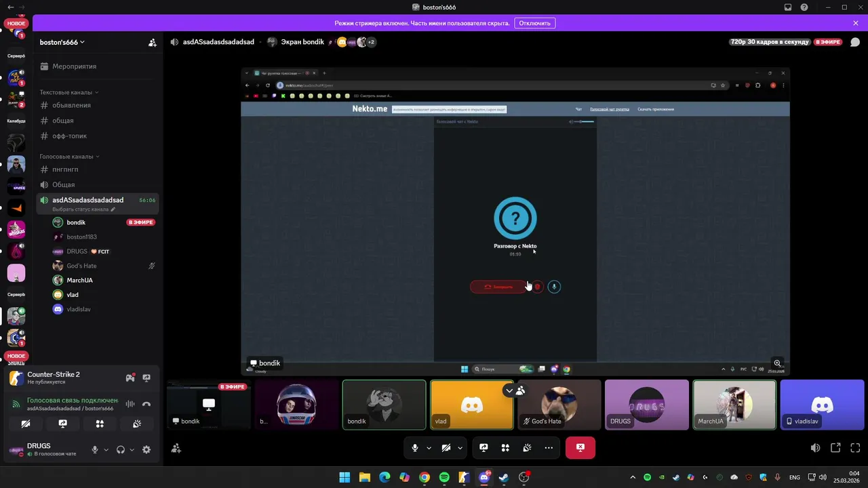Collapse the Голосовые каналы category

coord(69,157)
